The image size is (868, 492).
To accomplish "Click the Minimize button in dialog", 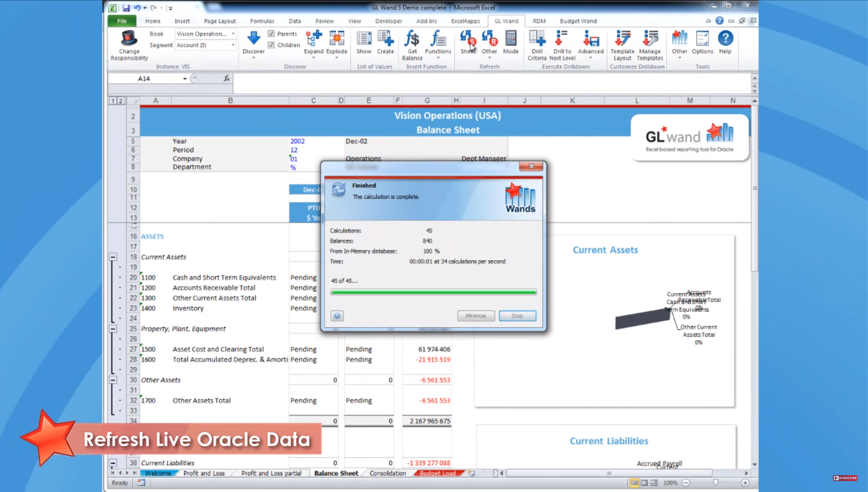I will (475, 316).
